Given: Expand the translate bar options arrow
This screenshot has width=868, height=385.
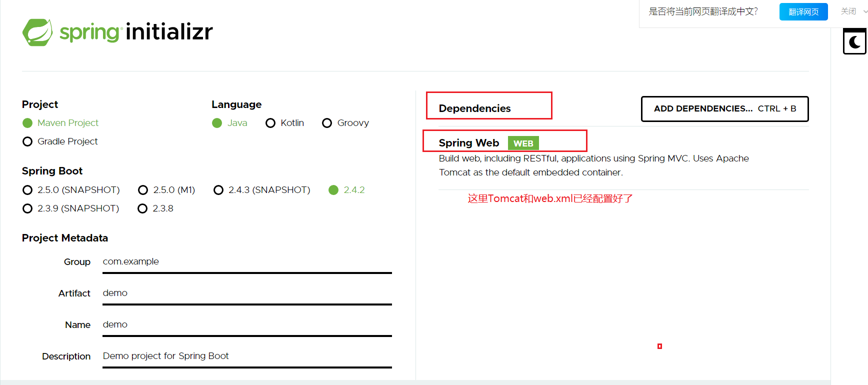Looking at the screenshot, I should coord(865,11).
